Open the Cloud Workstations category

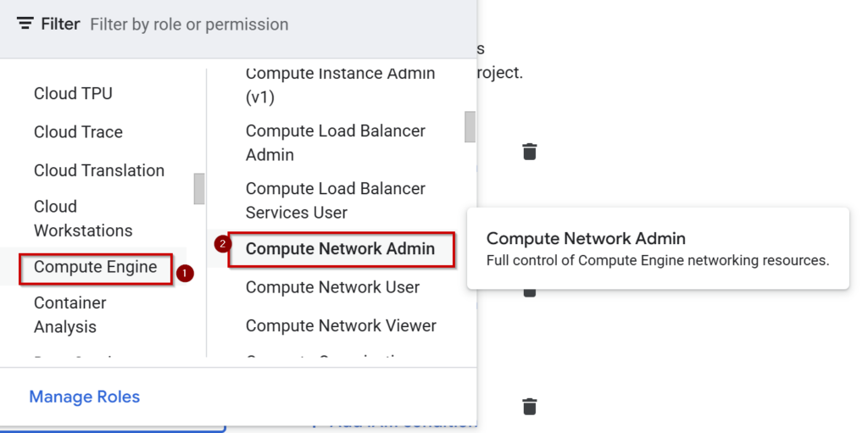(83, 219)
